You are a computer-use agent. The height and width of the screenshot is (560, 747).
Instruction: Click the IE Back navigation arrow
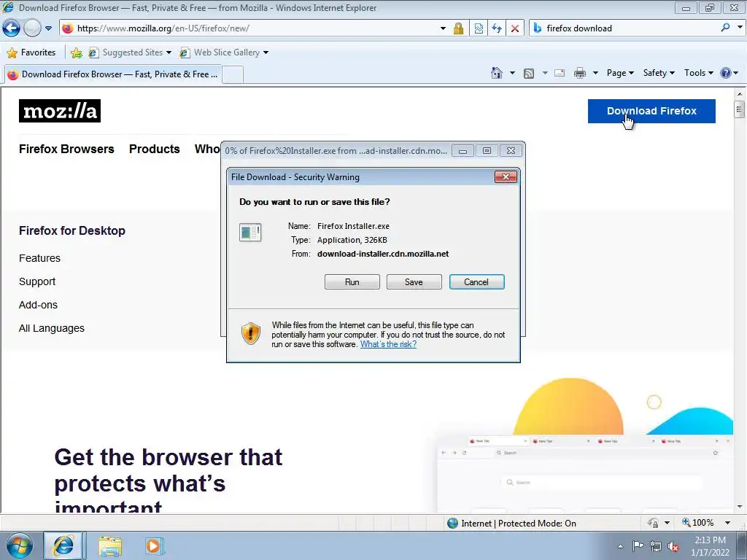pyautogui.click(x=12, y=28)
